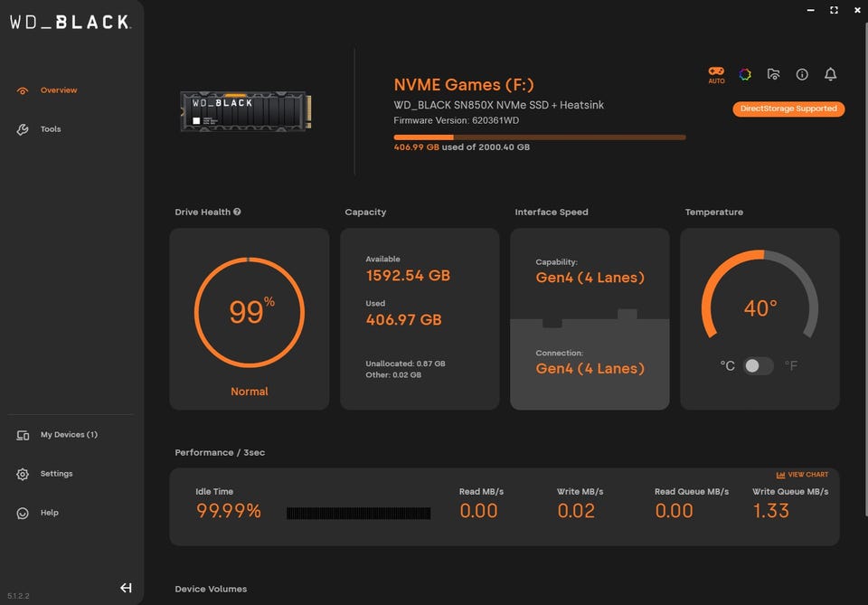Screen dimensions: 868x605
Task: Click the WD_BLACK logo
Action: [71, 22]
